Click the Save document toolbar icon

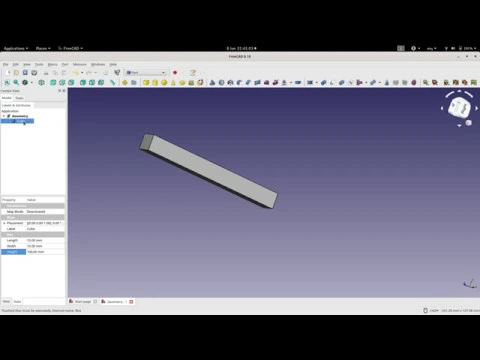(x=25, y=73)
